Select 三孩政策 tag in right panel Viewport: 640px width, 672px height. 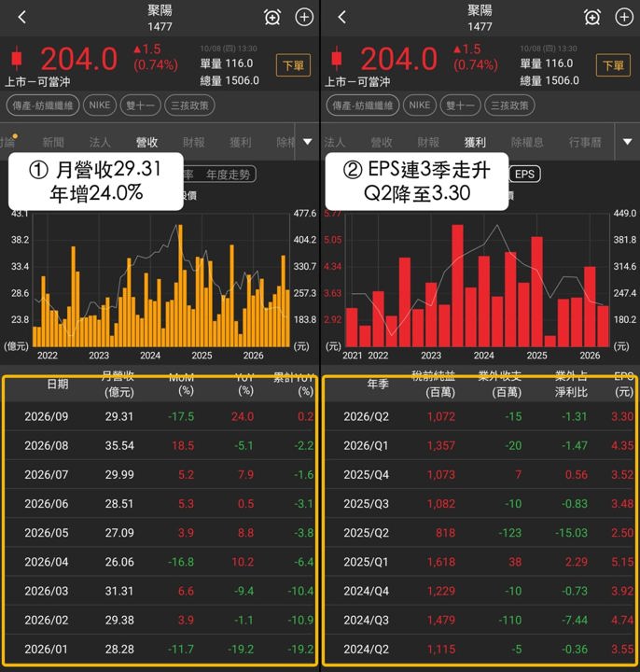pos(509,105)
